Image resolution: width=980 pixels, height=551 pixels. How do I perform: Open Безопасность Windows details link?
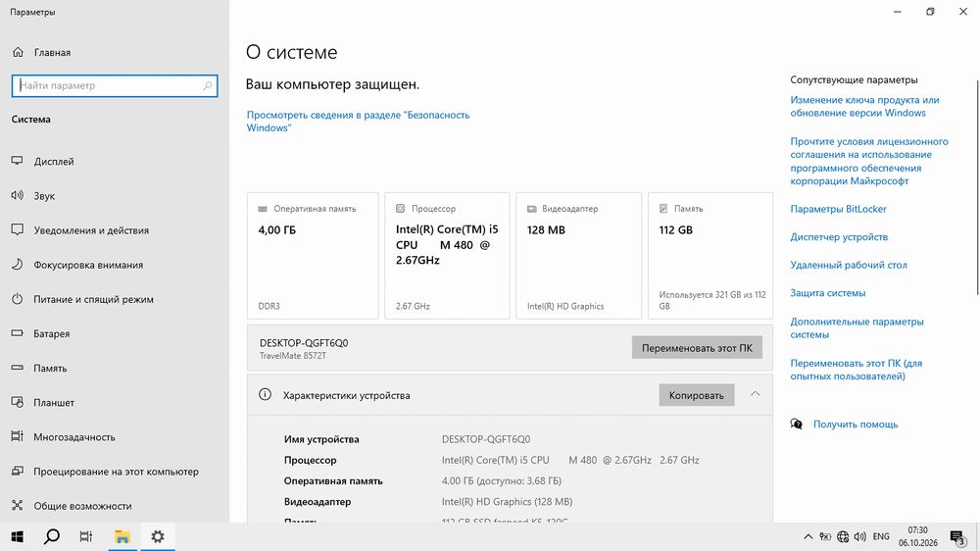point(358,122)
